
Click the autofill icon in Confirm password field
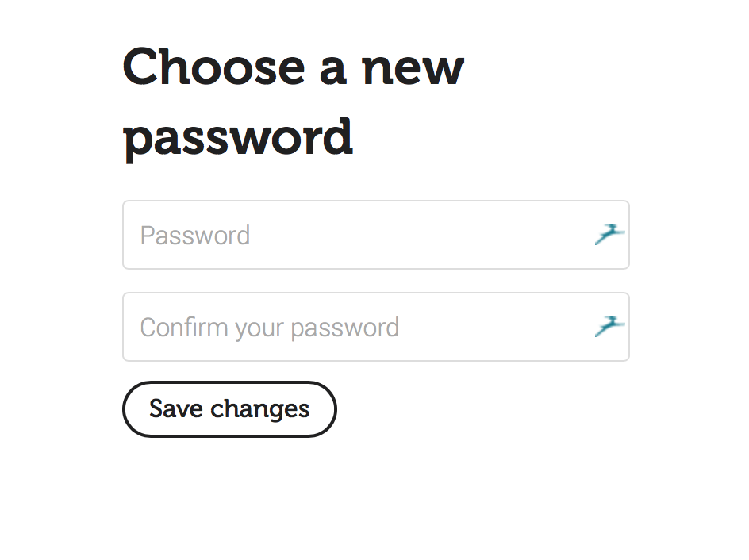tap(609, 327)
